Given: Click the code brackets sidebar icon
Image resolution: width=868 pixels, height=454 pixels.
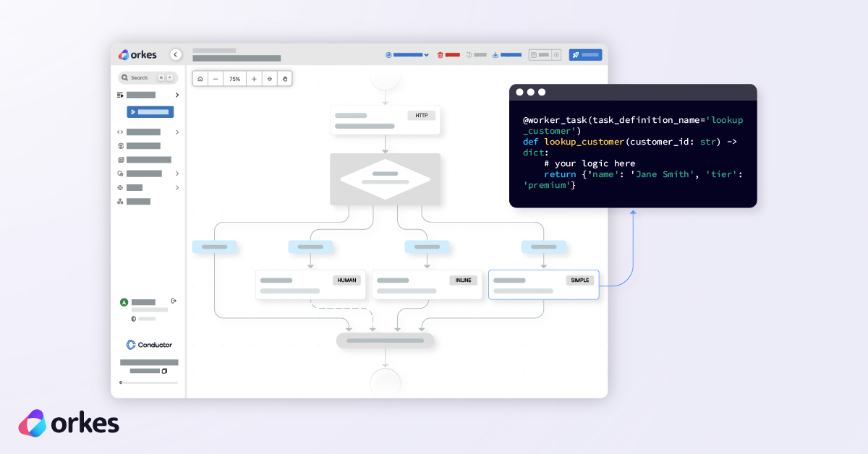Looking at the screenshot, I should point(120,132).
